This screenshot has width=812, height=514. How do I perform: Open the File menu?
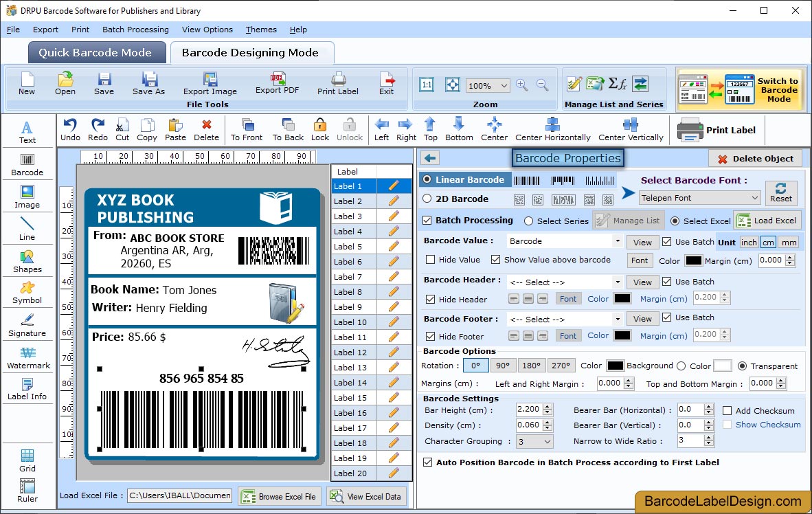pos(13,30)
